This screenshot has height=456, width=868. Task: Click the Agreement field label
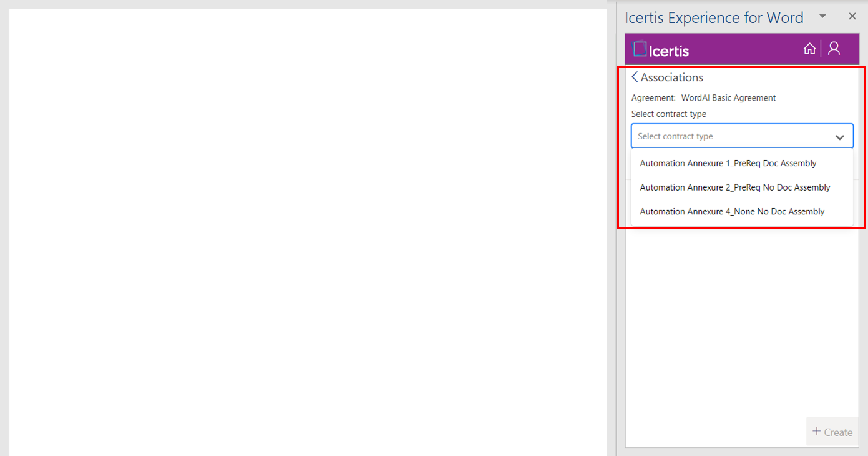[653, 98]
